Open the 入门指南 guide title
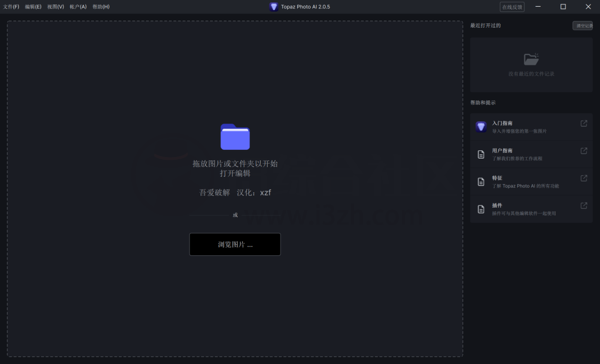Image resolution: width=600 pixels, height=364 pixels. coord(502,123)
